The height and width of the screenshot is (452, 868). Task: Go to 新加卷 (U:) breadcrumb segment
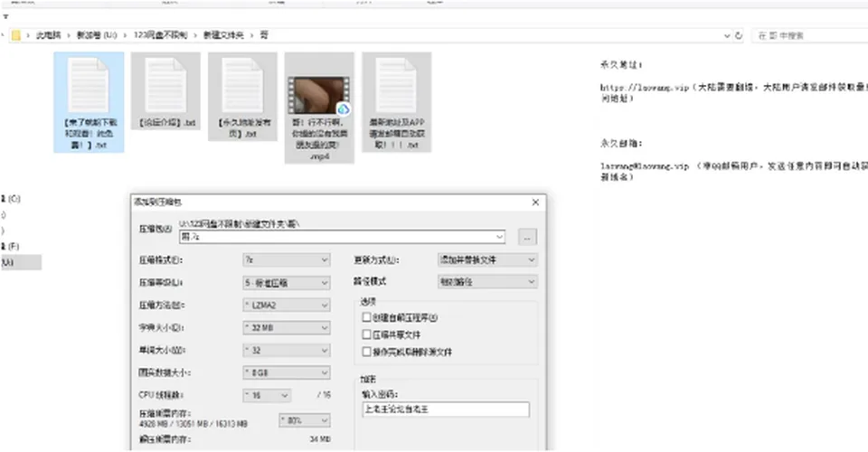97,35
